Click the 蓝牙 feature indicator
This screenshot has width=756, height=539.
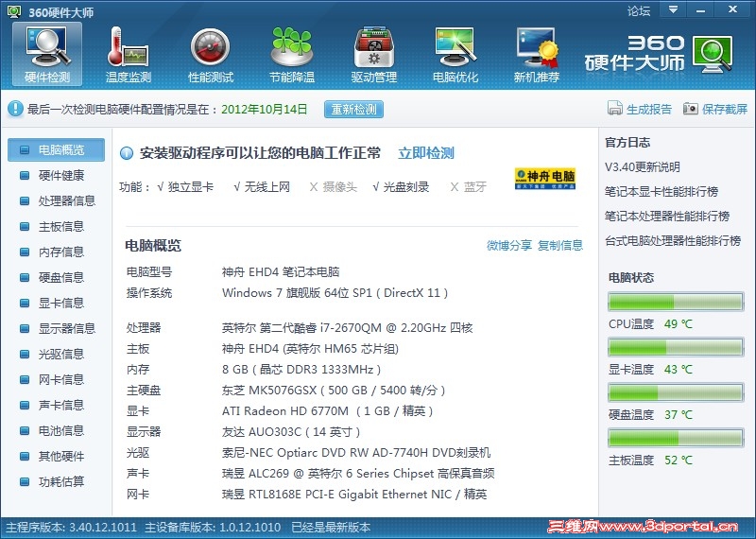pos(468,186)
